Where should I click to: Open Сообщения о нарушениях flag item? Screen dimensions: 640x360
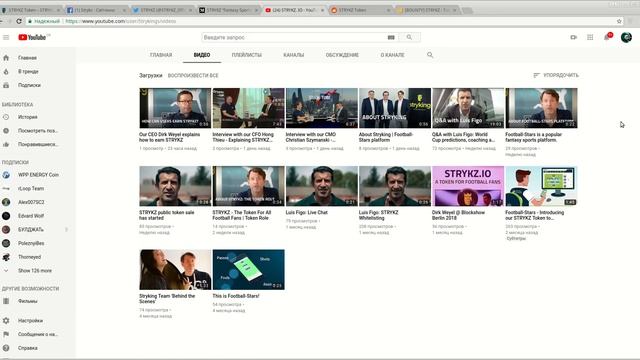(38, 334)
